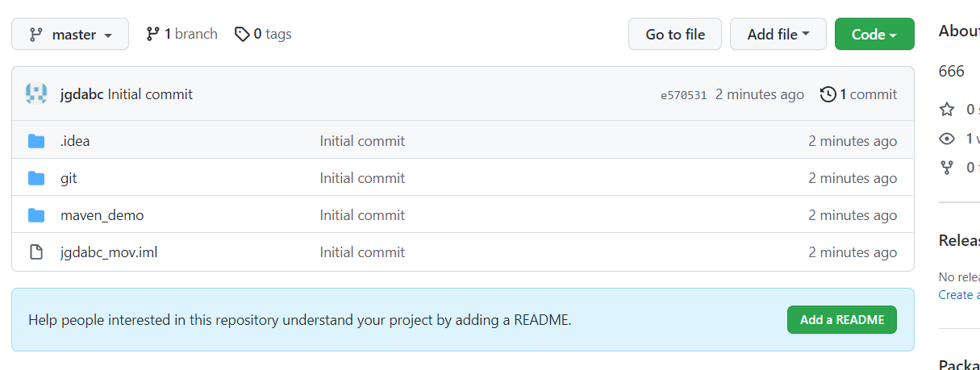980x370 pixels.
Task: Click the jgdabc username link
Action: (x=82, y=94)
